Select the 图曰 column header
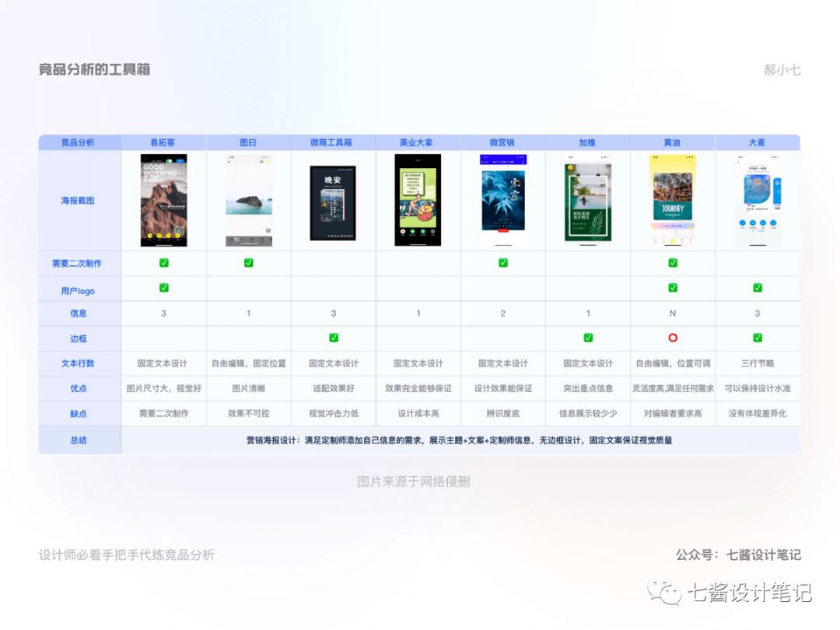Image resolution: width=840 pixels, height=630 pixels. point(248,142)
